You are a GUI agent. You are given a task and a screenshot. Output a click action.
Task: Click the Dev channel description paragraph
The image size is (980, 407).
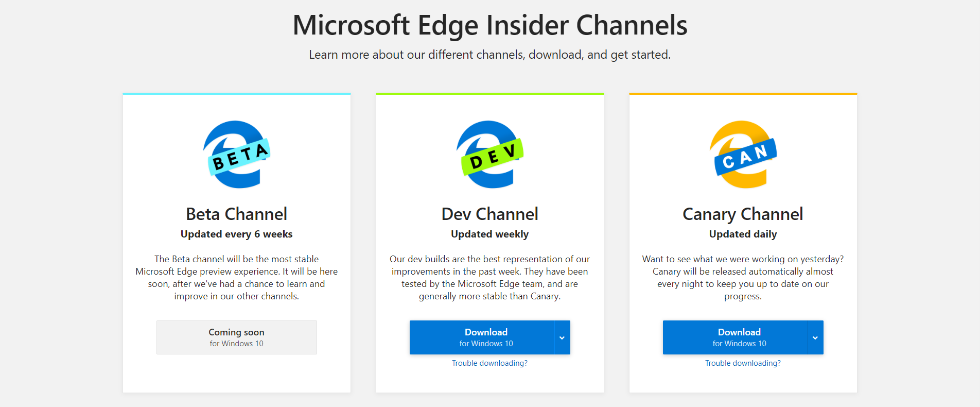coord(490,278)
